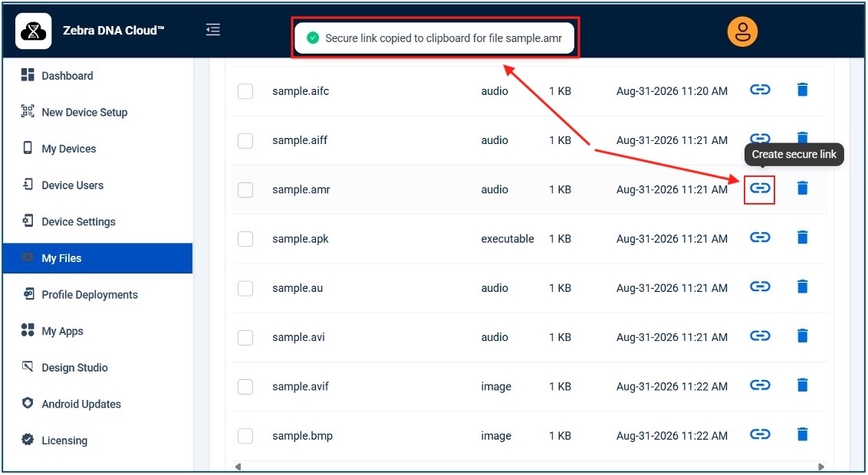Create secure link for sample.avif

(759, 385)
